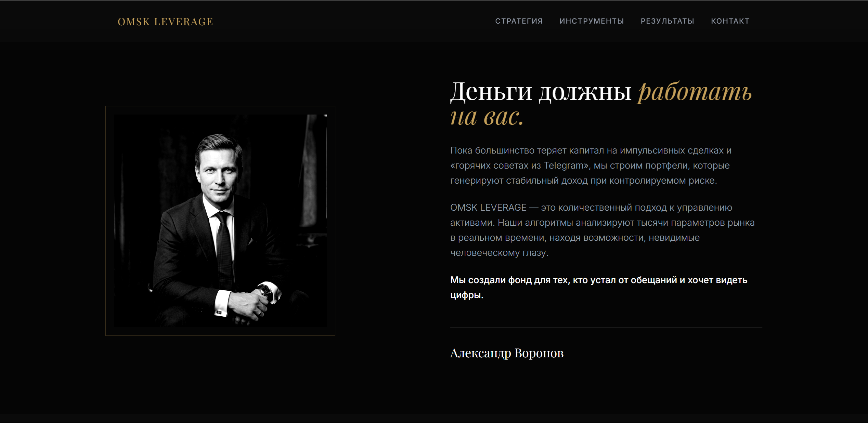This screenshot has height=423, width=868.
Task: Click the cufflink on the white shirt sleeve
Action: [x=219, y=312]
